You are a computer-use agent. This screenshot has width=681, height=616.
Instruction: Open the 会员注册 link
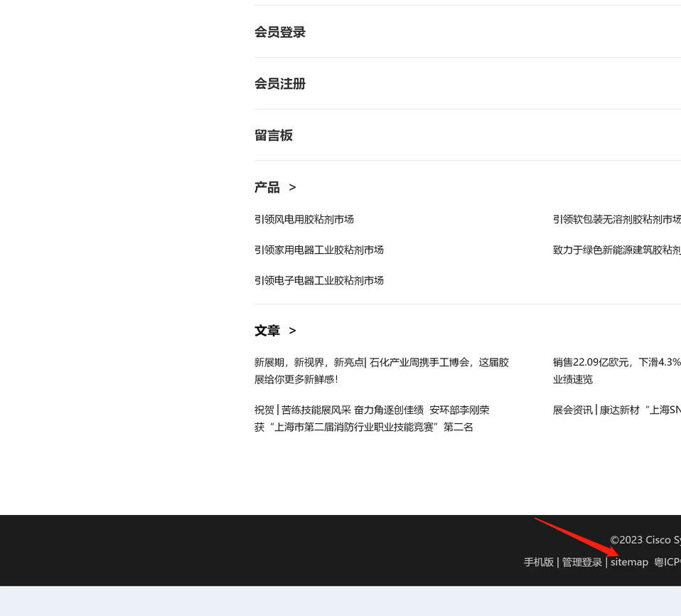280,84
